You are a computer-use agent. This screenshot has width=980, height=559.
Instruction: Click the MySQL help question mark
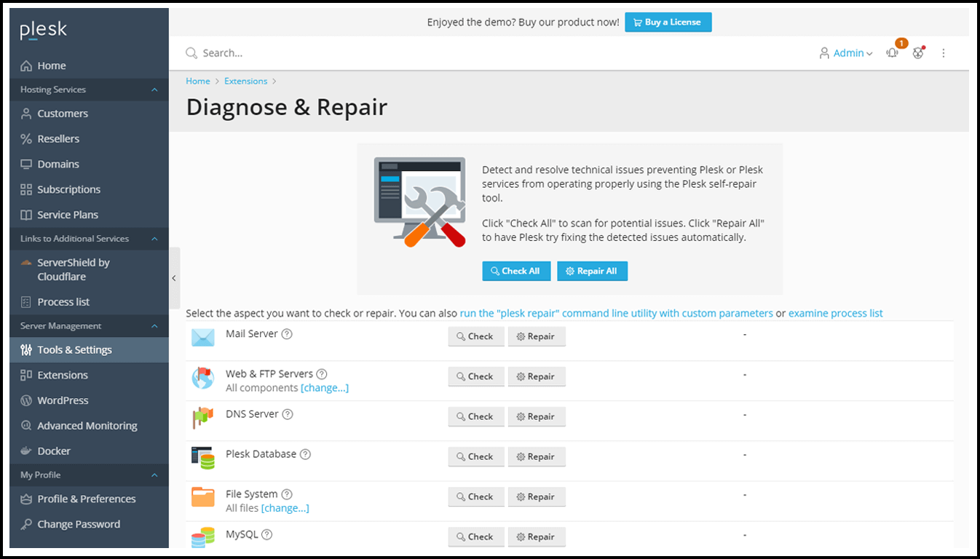[x=267, y=534]
